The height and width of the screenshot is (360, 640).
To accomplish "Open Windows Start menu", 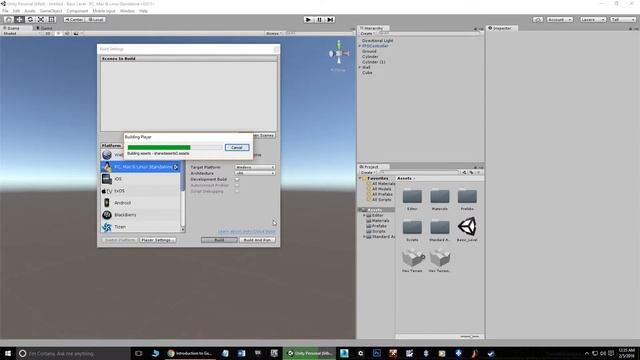I will tap(8, 353).
